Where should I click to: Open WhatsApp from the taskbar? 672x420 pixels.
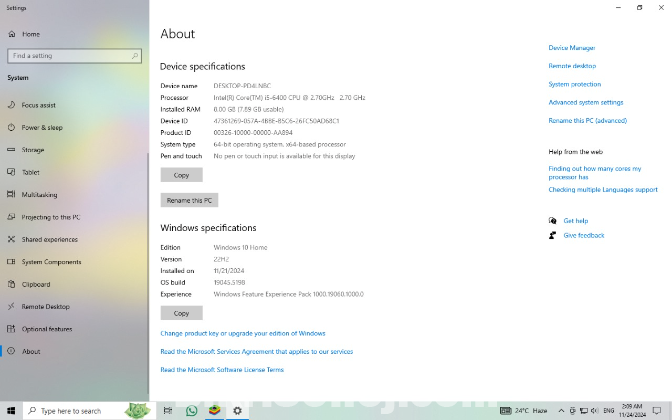pos(192,411)
